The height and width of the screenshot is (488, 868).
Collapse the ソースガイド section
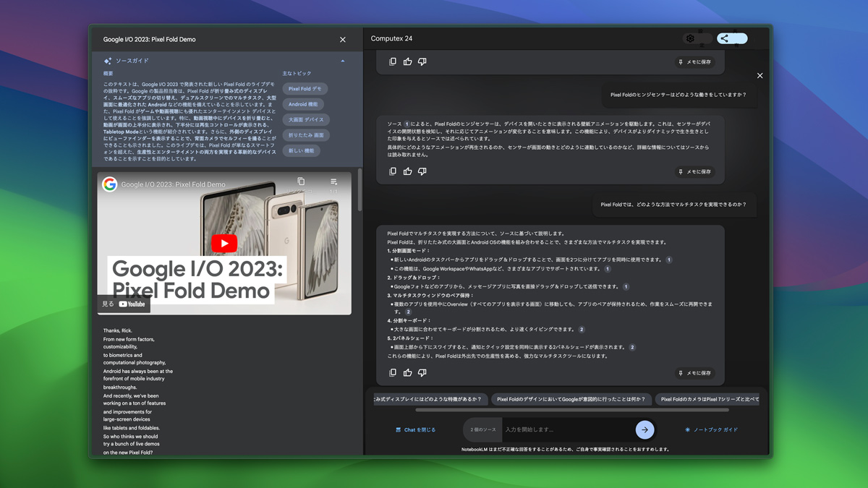pos(343,61)
